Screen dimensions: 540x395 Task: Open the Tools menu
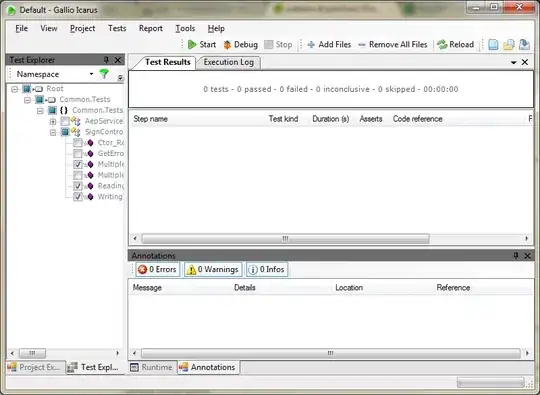[x=185, y=28]
